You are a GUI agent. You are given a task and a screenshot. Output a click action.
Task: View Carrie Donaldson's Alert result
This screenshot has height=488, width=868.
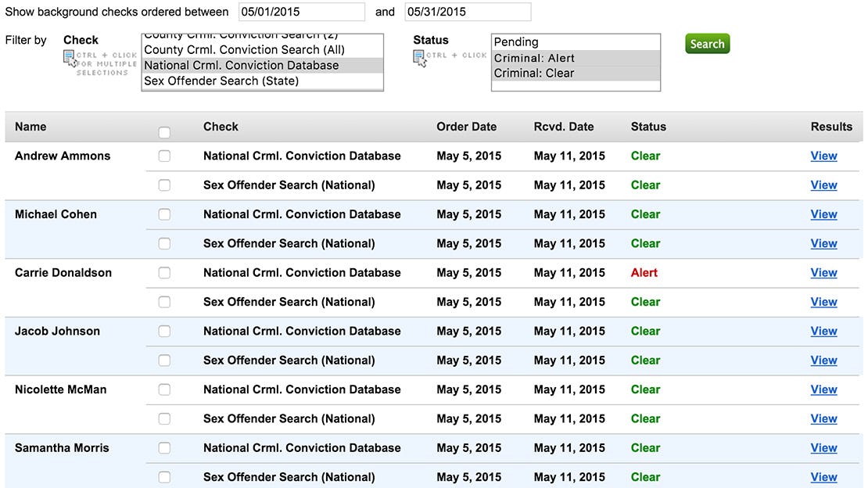(x=823, y=273)
